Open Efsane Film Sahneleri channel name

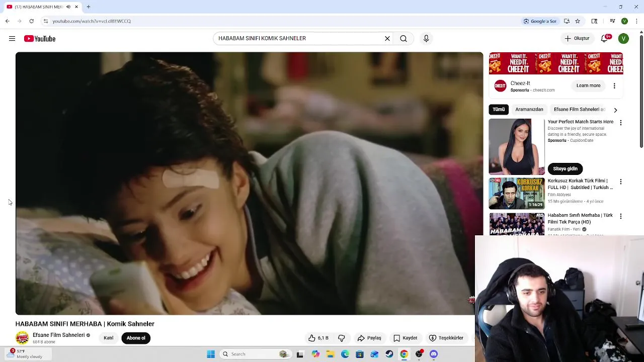click(x=58, y=335)
